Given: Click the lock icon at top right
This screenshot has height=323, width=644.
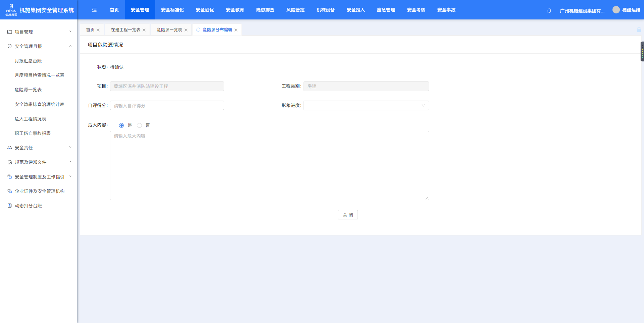Looking at the screenshot, I should point(639,30).
